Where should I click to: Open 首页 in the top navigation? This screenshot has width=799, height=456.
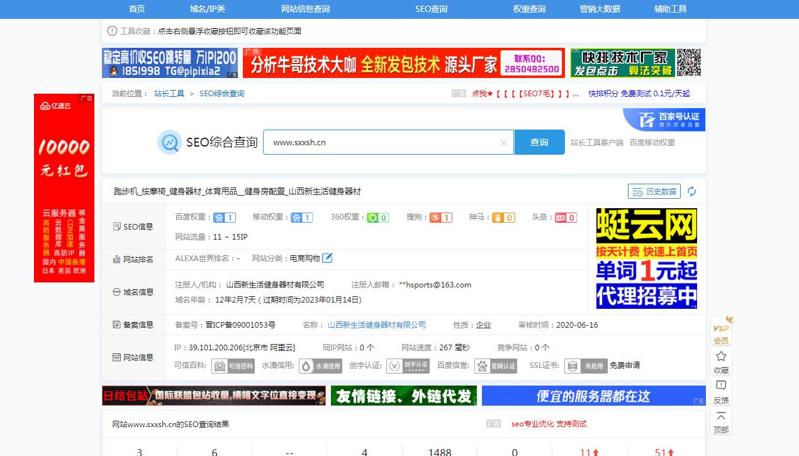click(137, 9)
